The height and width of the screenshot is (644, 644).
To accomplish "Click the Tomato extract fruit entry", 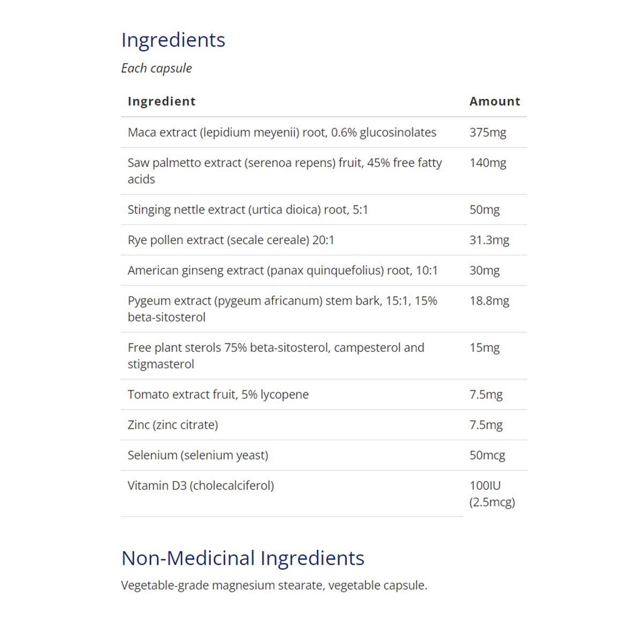I will (218, 394).
